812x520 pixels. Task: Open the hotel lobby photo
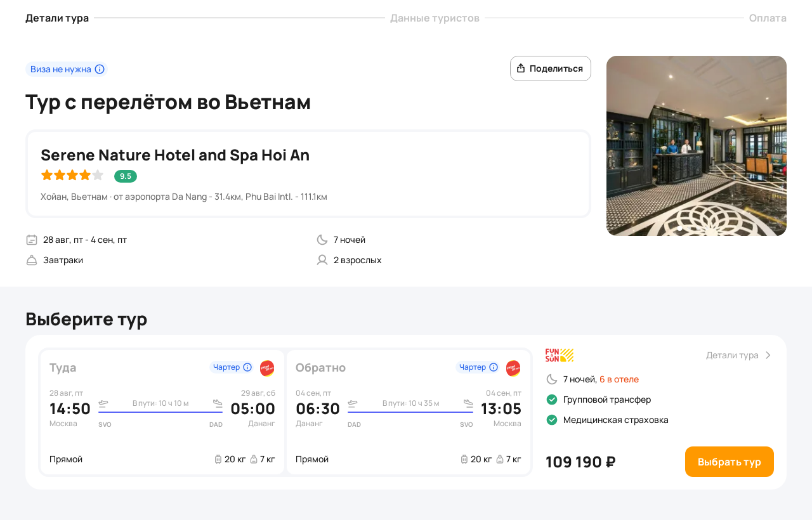click(x=697, y=146)
